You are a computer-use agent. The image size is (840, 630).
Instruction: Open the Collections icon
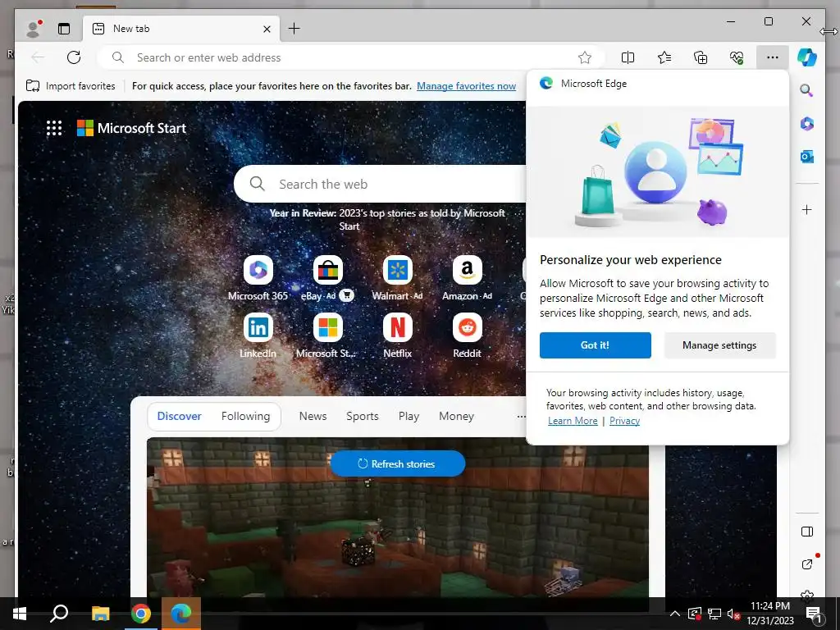click(701, 57)
